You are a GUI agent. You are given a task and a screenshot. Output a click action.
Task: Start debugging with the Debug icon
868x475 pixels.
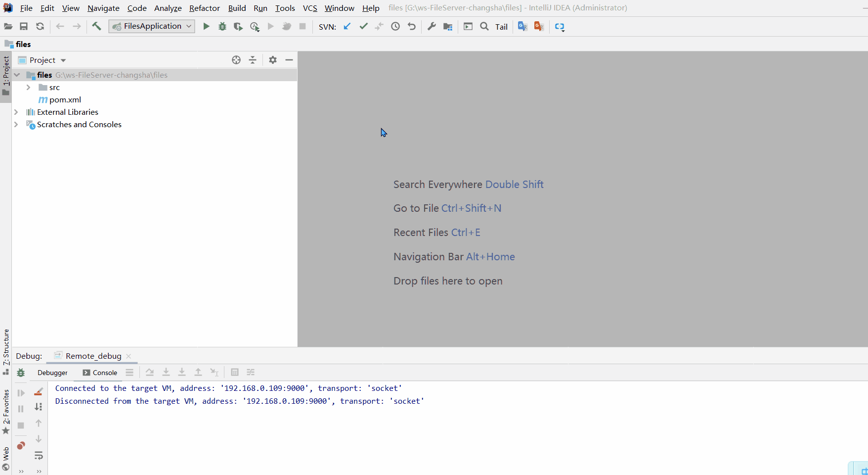[x=222, y=26]
